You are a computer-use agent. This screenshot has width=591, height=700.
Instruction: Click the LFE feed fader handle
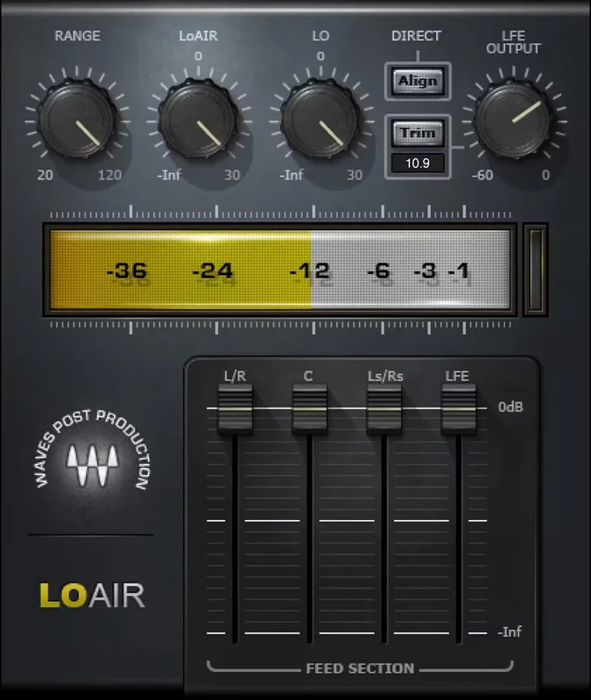(459, 409)
